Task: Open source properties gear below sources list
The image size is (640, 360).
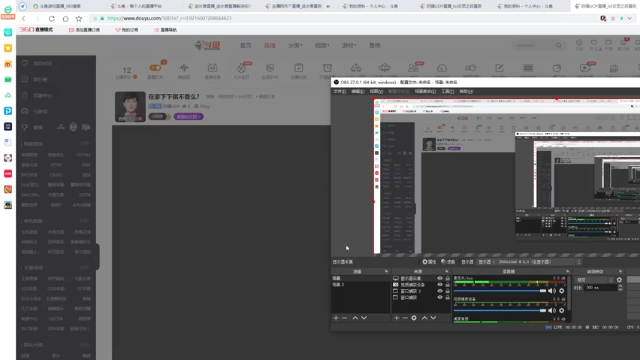Action: click(414, 318)
